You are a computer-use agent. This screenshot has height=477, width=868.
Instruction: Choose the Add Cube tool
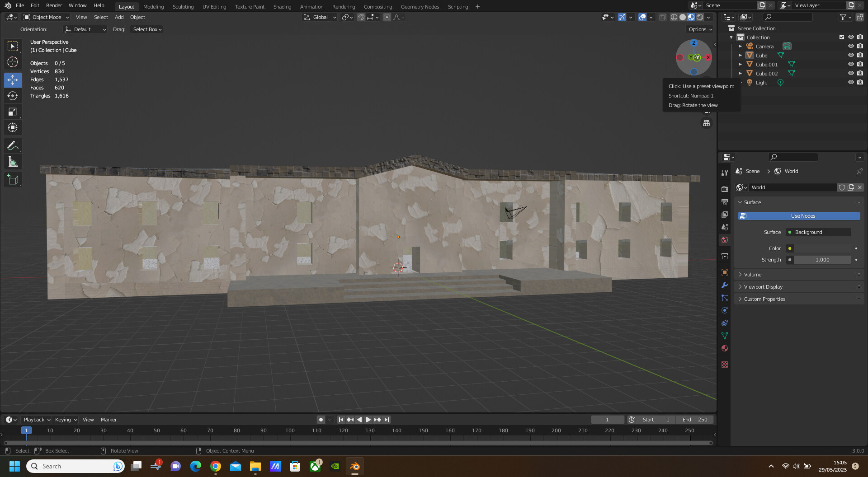[x=13, y=180]
